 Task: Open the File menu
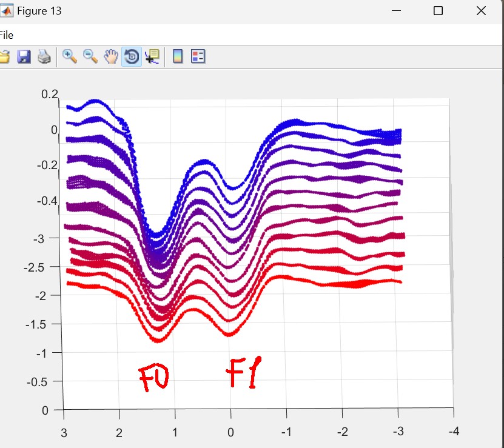click(x=7, y=35)
